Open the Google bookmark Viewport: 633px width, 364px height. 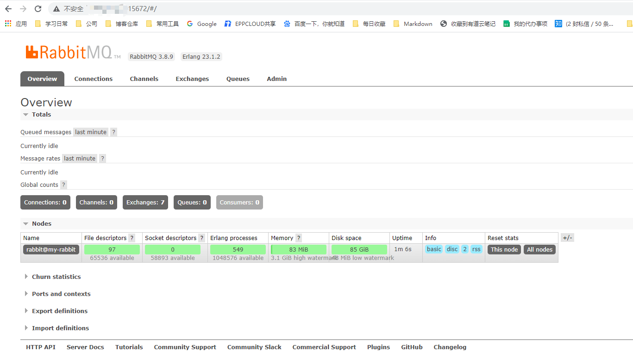pos(202,24)
